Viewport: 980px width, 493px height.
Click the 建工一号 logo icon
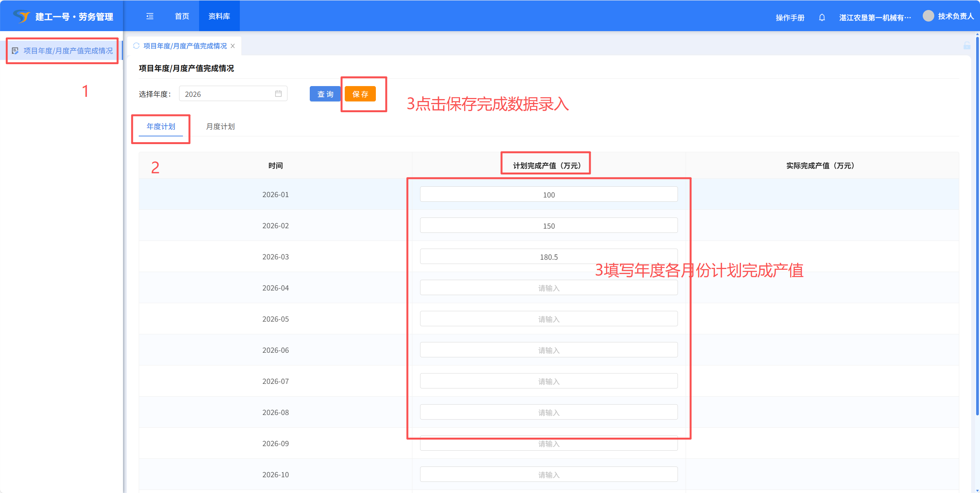pos(22,16)
